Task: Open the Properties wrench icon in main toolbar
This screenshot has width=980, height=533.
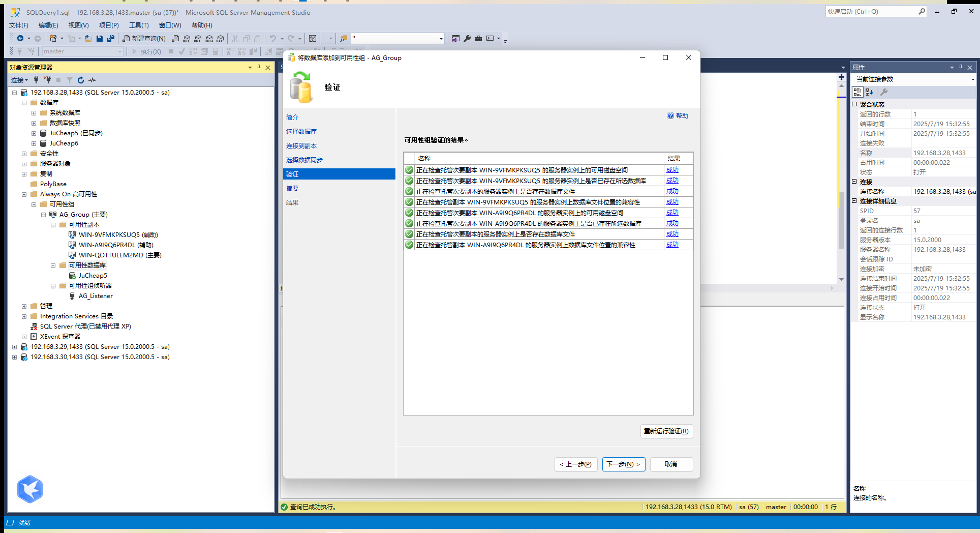Action: pos(467,38)
